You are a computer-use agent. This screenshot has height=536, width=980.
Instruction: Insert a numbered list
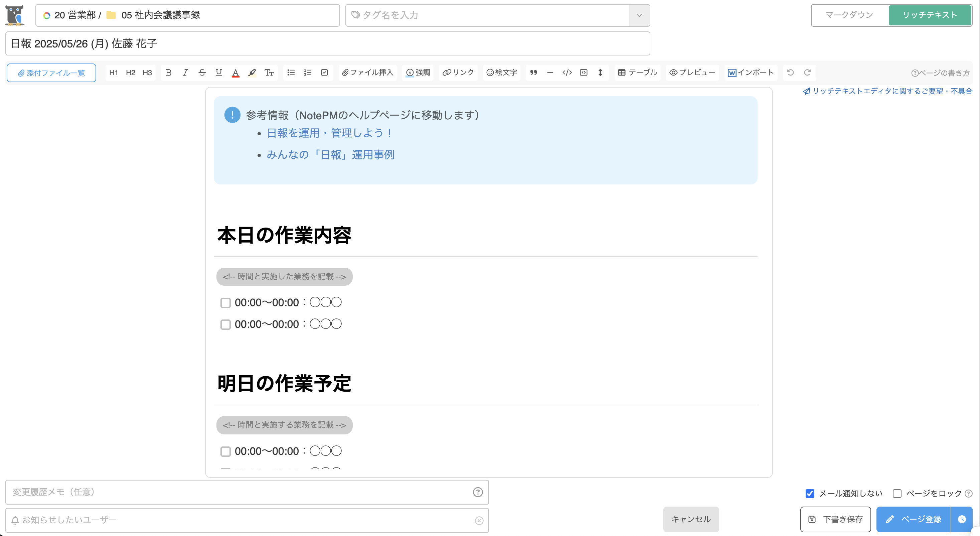[308, 73]
